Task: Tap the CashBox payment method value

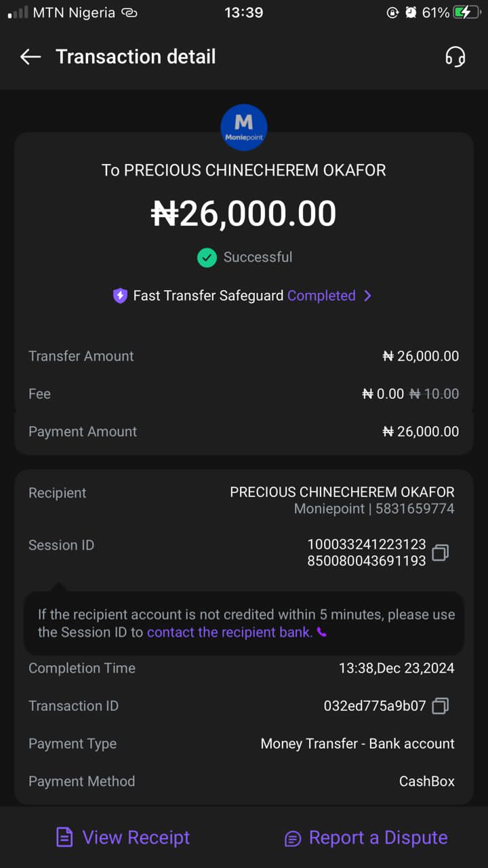Action: click(x=426, y=781)
